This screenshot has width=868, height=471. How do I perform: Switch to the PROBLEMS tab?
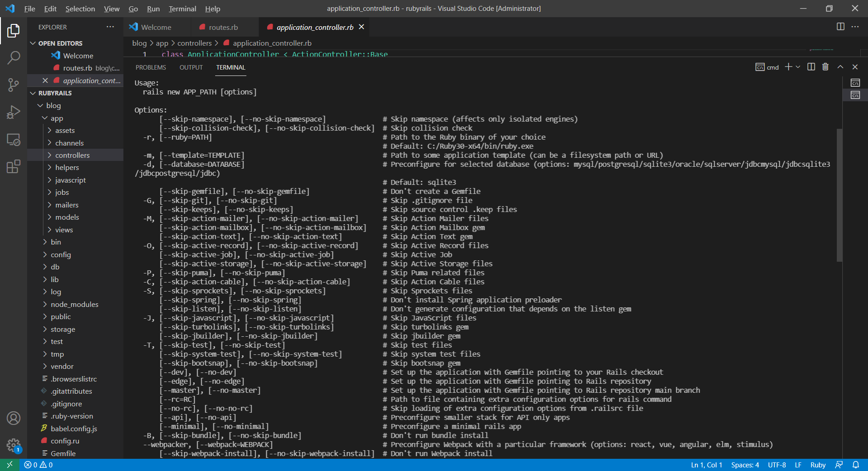[151, 67]
